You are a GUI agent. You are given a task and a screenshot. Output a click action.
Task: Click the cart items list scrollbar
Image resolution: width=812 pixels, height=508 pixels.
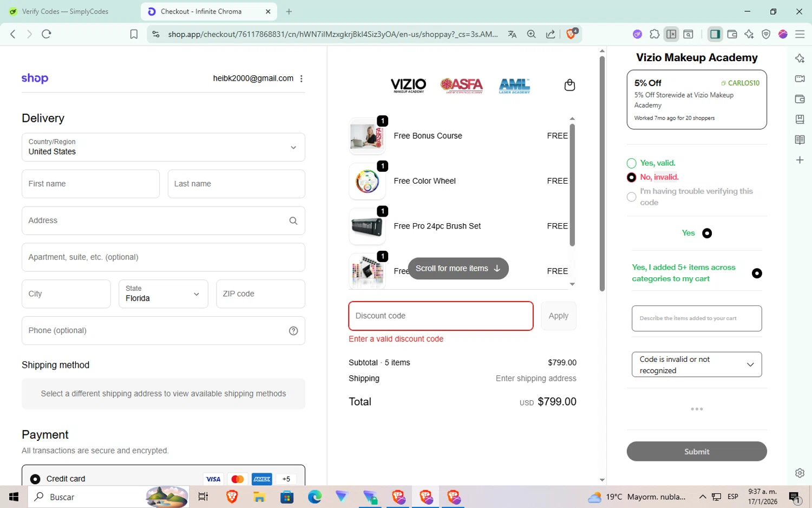tap(572, 185)
